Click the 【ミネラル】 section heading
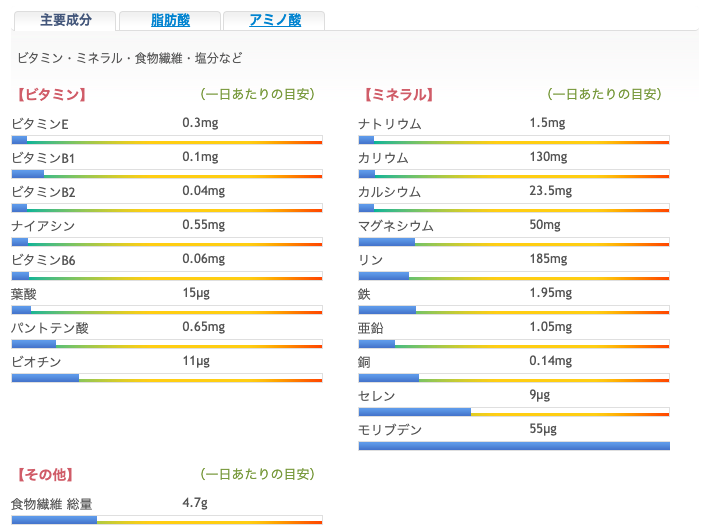The width and height of the screenshot is (709, 532). pyautogui.click(x=399, y=94)
